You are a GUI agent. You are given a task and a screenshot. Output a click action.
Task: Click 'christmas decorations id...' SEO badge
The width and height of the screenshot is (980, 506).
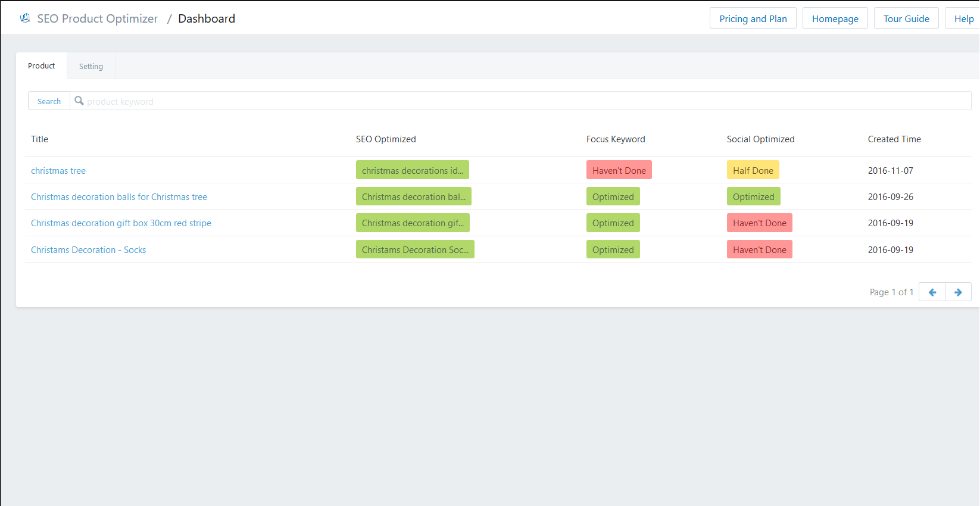coord(413,170)
